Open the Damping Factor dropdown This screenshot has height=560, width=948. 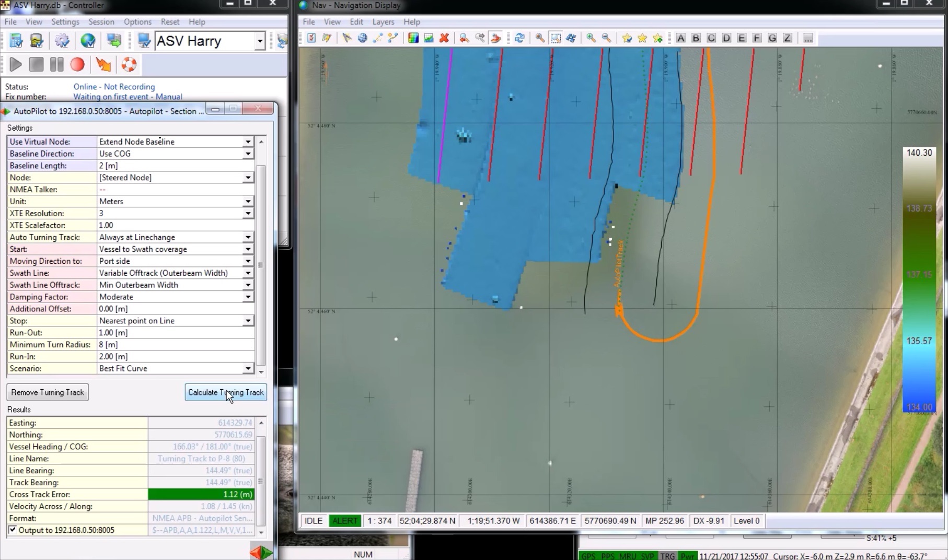[x=248, y=297]
